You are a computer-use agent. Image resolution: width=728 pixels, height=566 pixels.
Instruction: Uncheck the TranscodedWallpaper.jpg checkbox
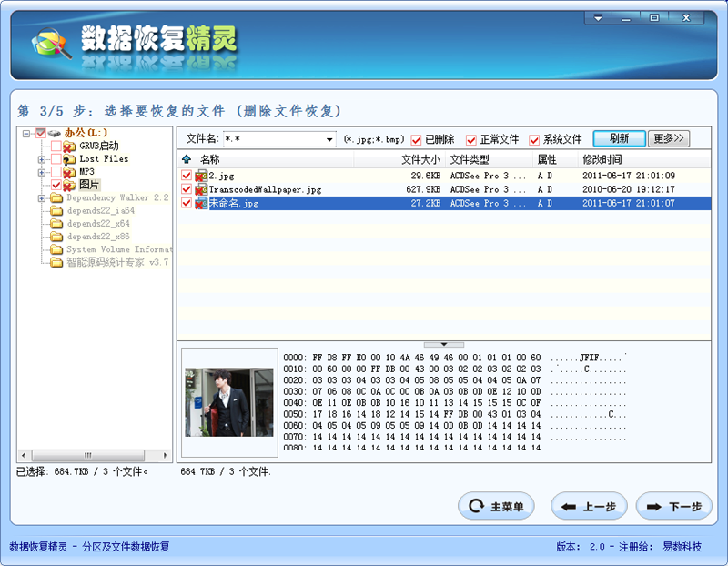[x=187, y=189]
